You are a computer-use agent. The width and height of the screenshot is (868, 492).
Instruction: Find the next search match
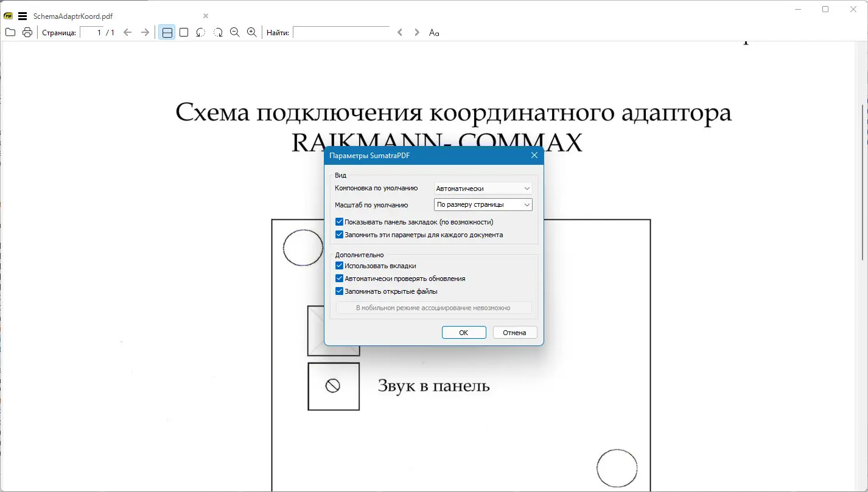coord(417,32)
